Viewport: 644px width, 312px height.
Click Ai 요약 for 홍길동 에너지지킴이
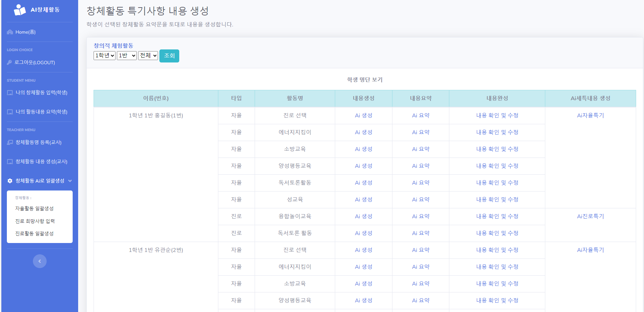421,132
